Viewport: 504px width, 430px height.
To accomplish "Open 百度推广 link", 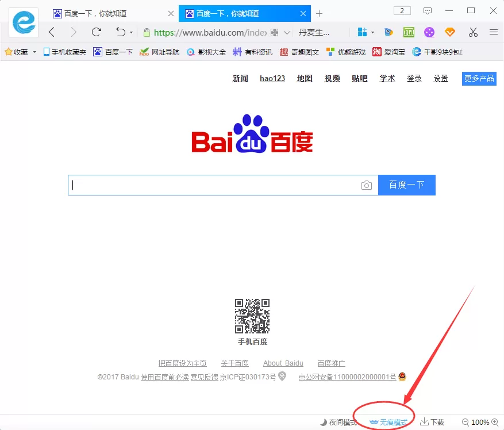I will pos(332,363).
